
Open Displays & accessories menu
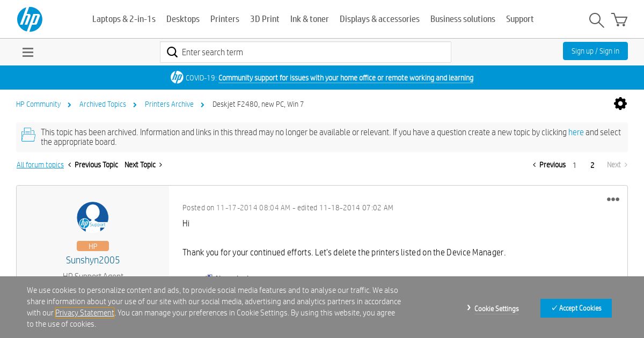379,19
